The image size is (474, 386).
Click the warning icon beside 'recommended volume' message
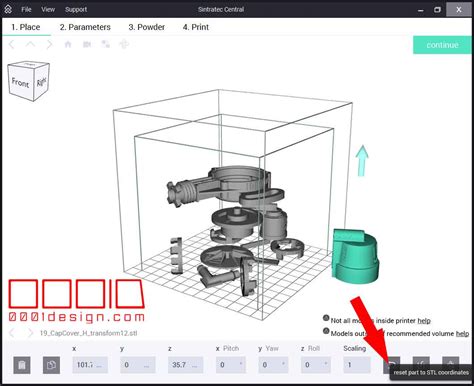[x=326, y=331]
